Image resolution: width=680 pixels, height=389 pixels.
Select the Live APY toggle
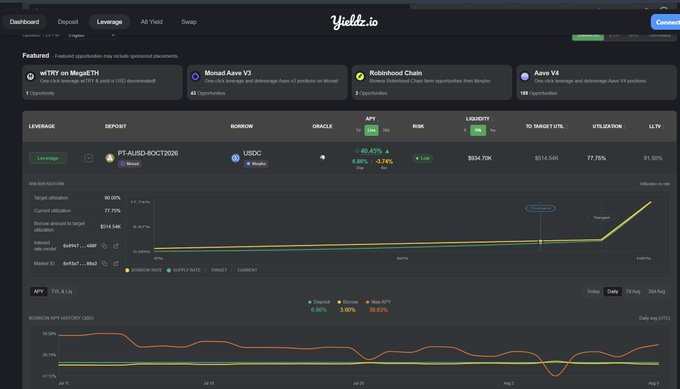coord(371,130)
